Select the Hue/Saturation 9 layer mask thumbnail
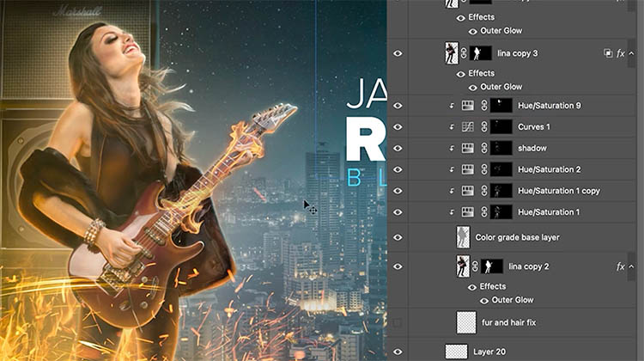644x361 pixels. 501,106
